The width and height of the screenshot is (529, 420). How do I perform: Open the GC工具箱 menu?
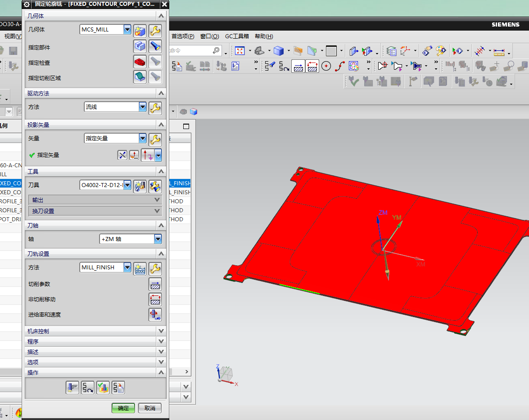coord(237,36)
